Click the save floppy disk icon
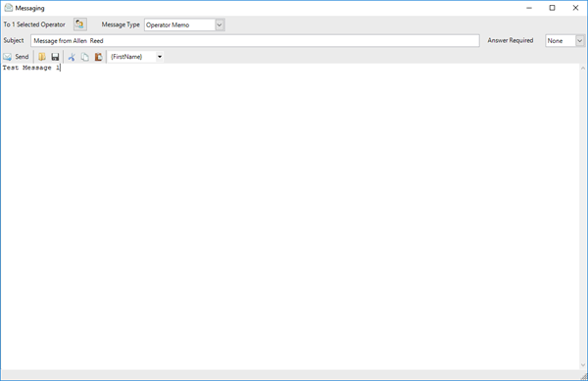 click(x=55, y=57)
